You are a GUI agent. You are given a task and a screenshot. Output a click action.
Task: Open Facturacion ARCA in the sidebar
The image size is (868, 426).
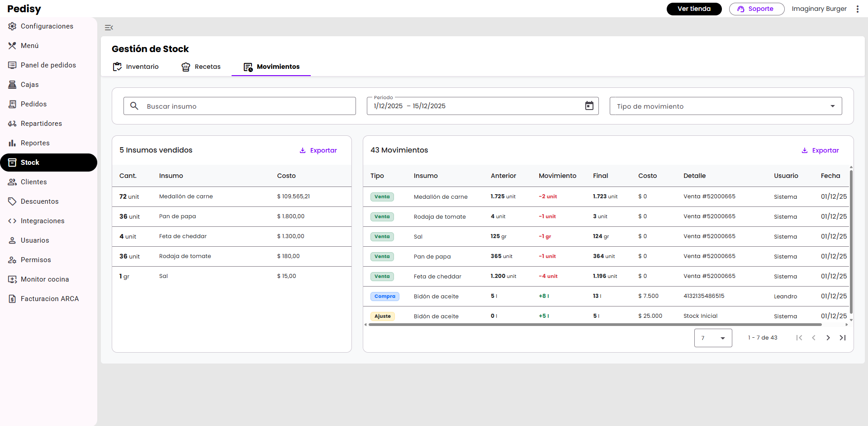(49, 299)
